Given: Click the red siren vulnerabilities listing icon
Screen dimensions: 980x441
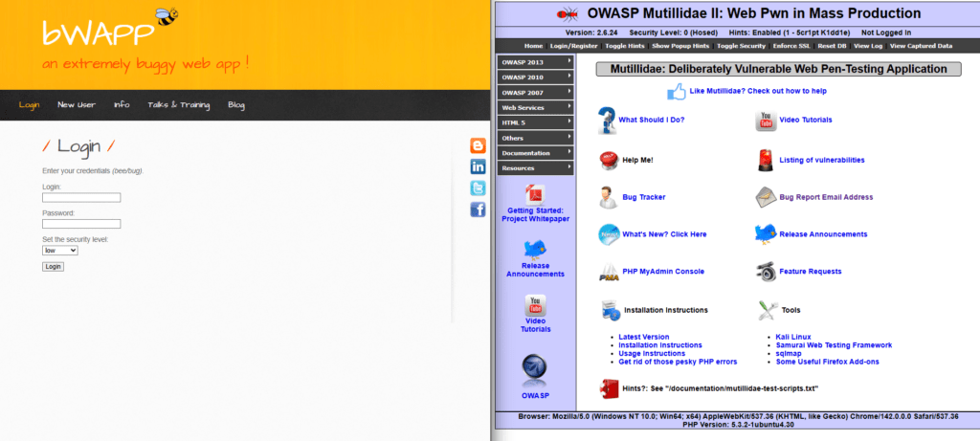Looking at the screenshot, I should tap(766, 160).
